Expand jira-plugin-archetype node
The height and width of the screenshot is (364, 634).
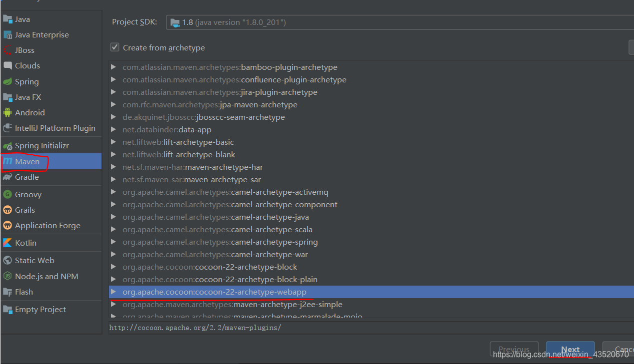[x=113, y=92]
